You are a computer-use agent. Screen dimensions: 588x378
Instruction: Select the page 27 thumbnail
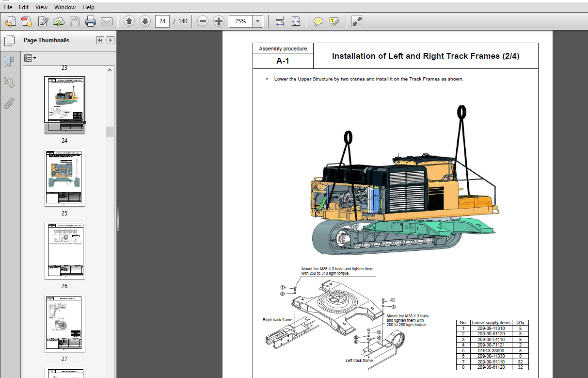(x=64, y=323)
